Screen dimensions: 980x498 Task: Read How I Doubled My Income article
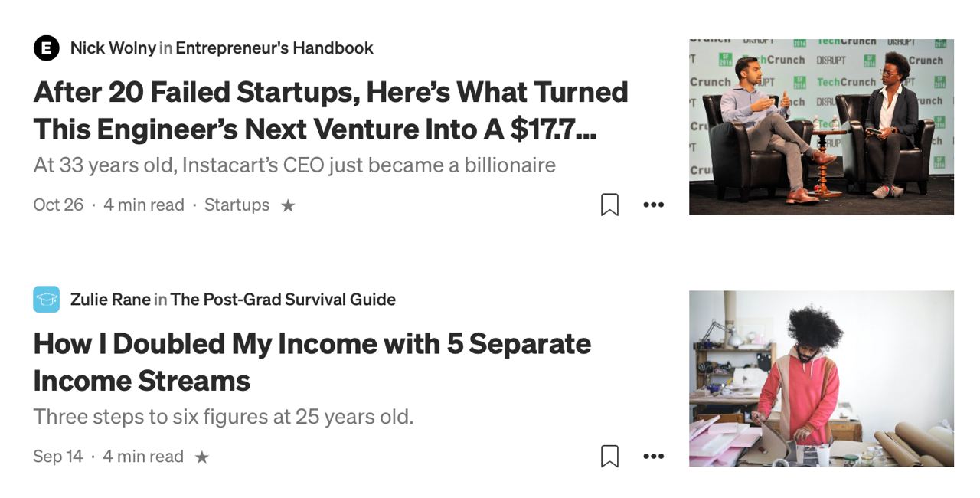[312, 362]
